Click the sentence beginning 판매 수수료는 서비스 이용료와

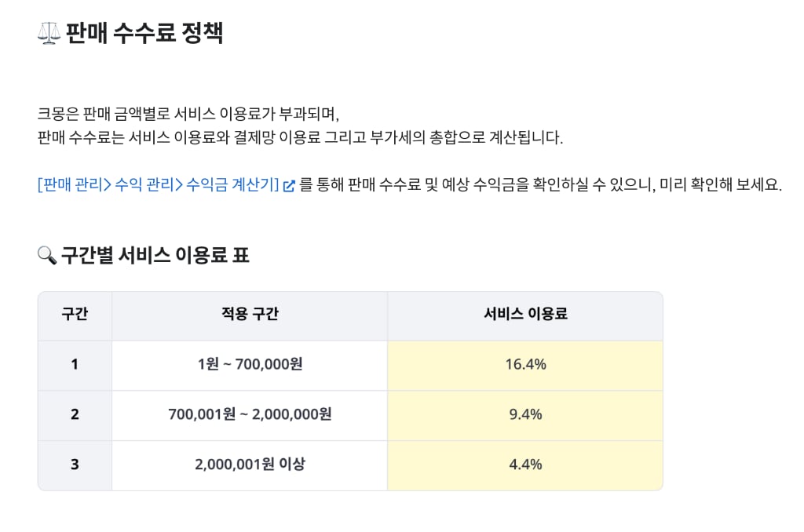tap(300, 138)
